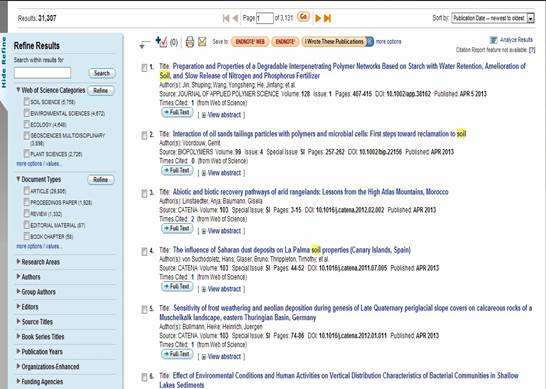Check the Environmental Sciences category checkbox

point(26,113)
